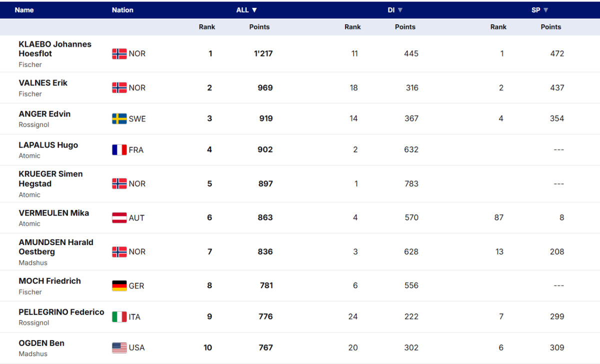600x364 pixels.
Task: Click the Name column header
Action: (24, 10)
